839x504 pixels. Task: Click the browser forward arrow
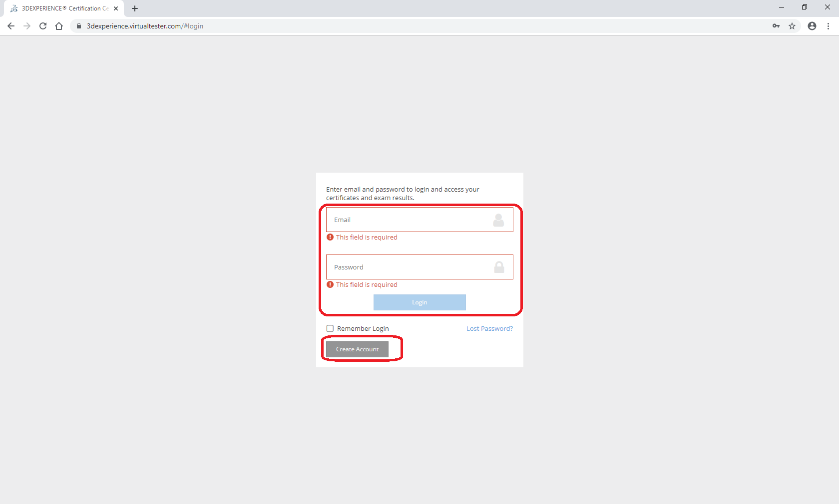27,26
